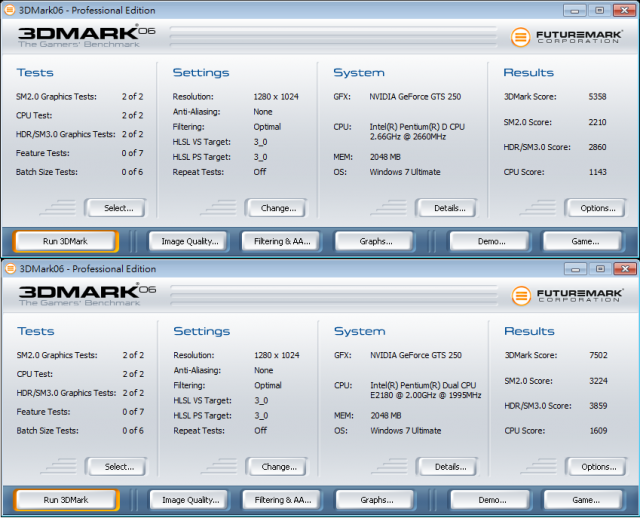Open Select... tests in the bottom window
The image size is (640, 518).
[x=116, y=467]
